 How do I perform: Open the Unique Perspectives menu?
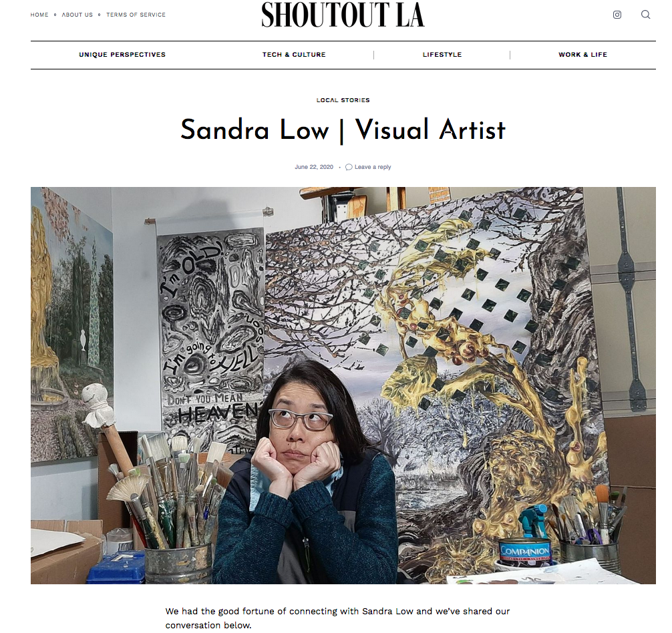122,54
